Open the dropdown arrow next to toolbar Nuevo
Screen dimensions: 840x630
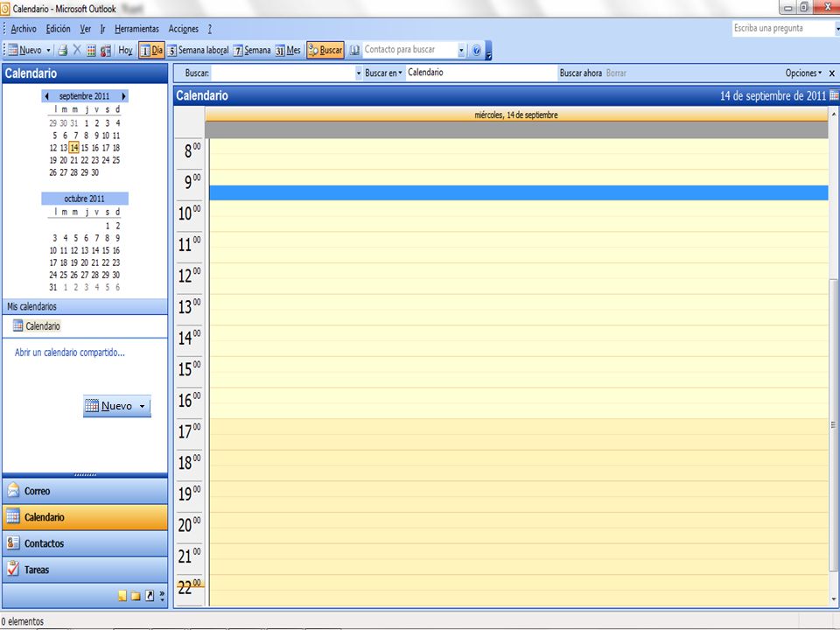pos(48,51)
